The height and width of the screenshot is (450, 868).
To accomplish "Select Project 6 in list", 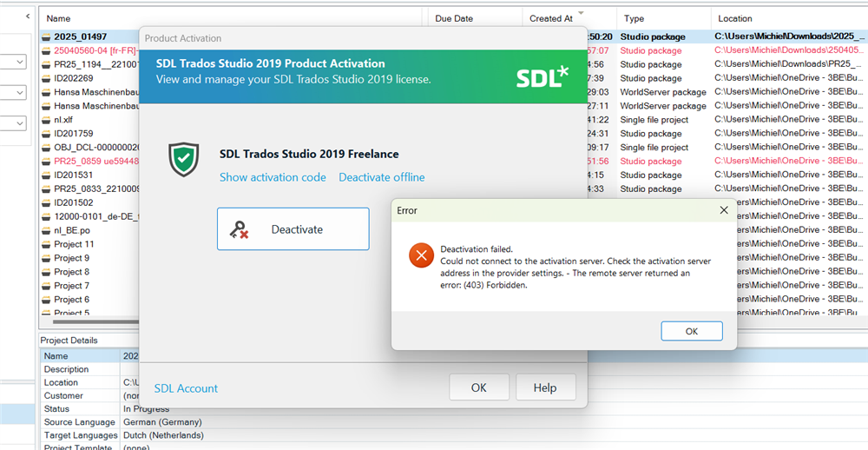I will coord(71,300).
